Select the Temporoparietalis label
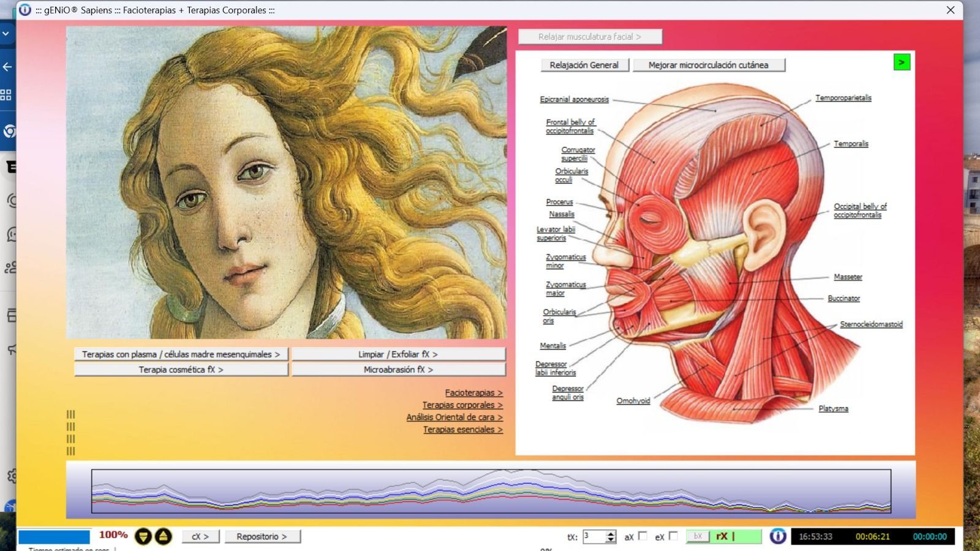The width and height of the screenshot is (980, 551). pos(843,98)
